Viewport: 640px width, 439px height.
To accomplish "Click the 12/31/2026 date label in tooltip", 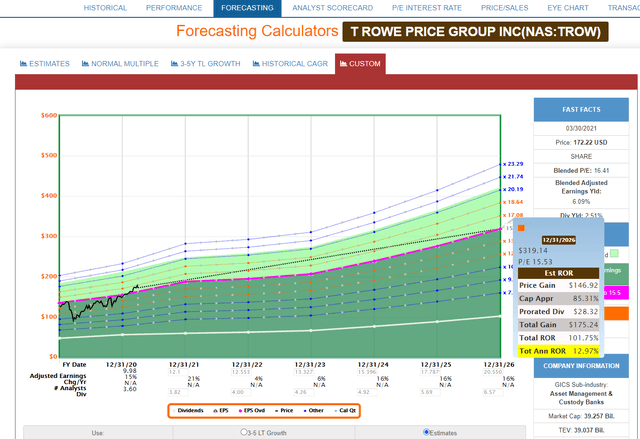I will point(558,240).
